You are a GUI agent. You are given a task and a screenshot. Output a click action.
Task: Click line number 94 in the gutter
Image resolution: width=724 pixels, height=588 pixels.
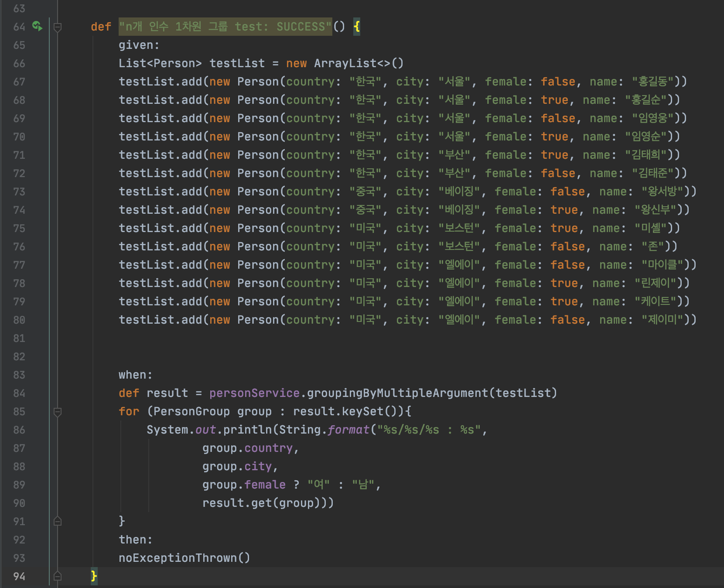click(19, 577)
